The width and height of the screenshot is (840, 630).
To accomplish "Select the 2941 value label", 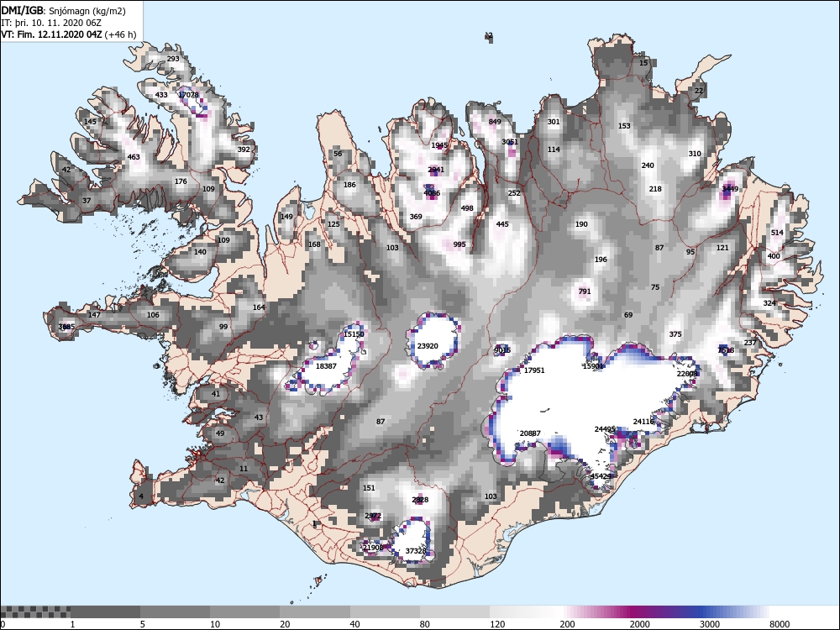I will pos(436,170).
